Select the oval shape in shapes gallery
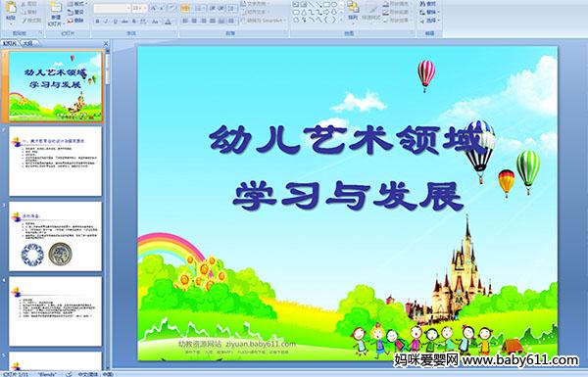Viewport: 588px width, 377px height. point(334,5)
